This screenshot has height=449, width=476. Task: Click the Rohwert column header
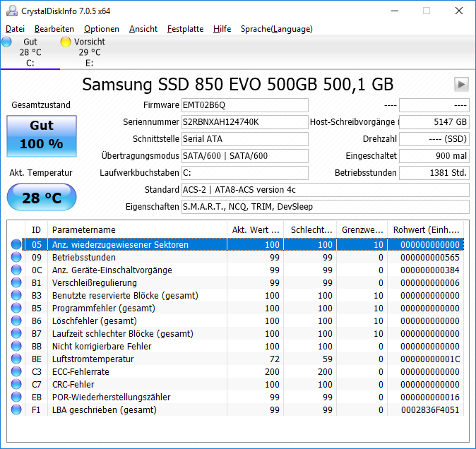coord(426,229)
